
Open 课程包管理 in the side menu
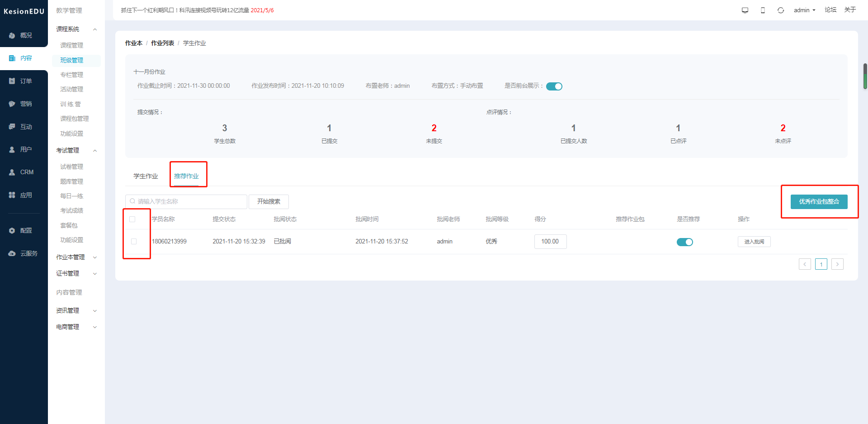click(x=74, y=119)
